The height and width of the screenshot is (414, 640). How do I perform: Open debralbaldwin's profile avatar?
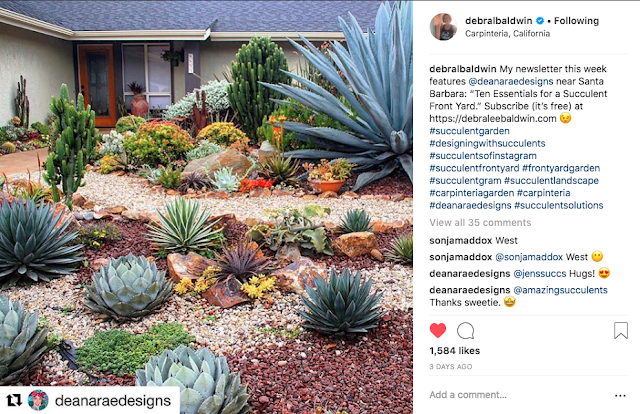(x=443, y=27)
